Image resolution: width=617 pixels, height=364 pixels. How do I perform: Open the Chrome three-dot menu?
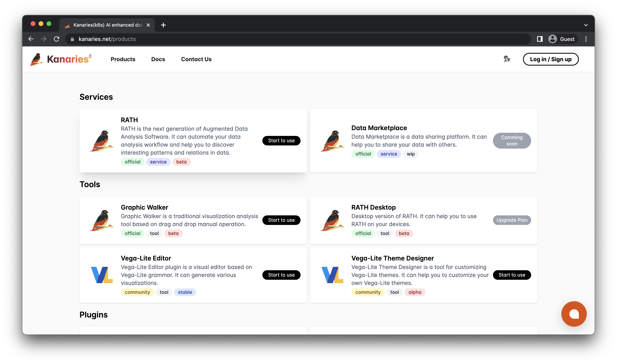coord(586,39)
